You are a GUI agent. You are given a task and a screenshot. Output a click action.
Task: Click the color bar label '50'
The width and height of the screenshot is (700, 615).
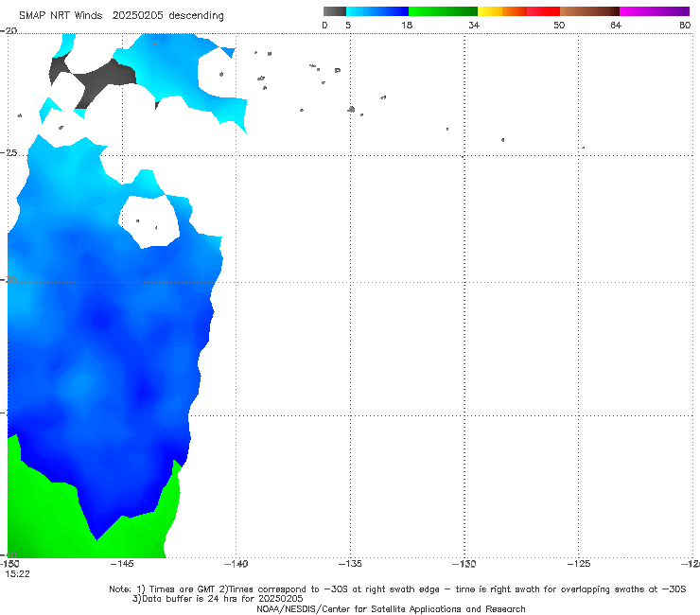click(559, 25)
